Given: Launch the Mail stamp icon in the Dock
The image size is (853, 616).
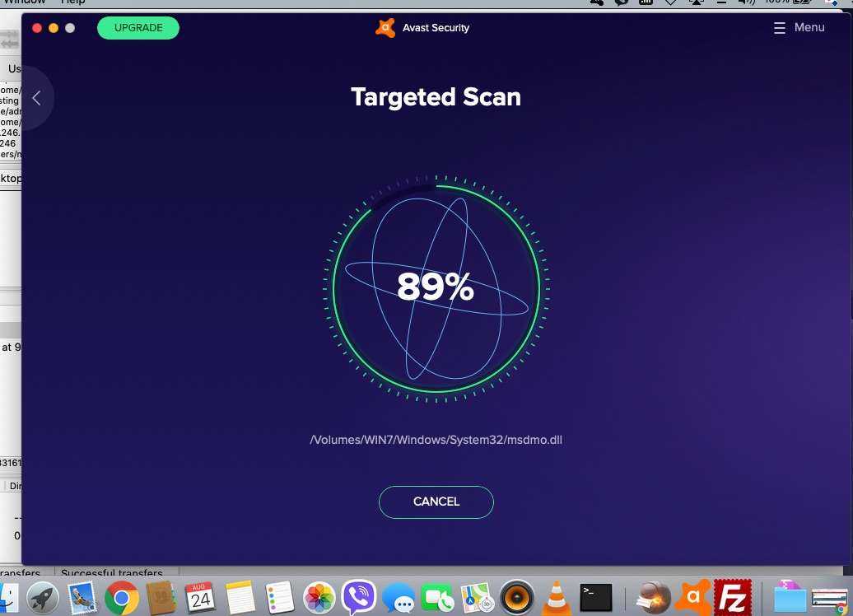Looking at the screenshot, I should [x=82, y=598].
